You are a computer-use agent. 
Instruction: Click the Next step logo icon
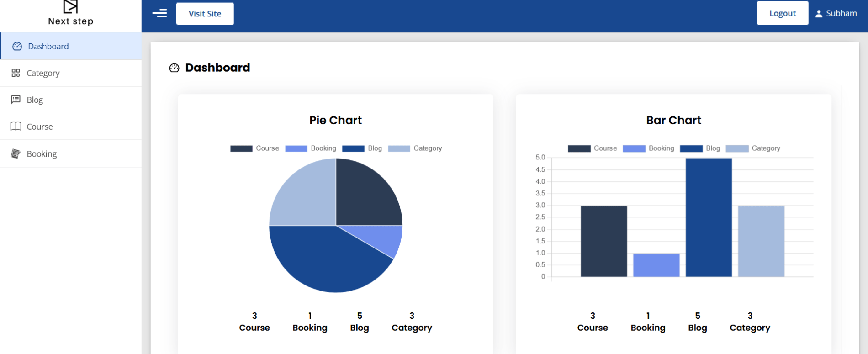pyautogui.click(x=70, y=6)
